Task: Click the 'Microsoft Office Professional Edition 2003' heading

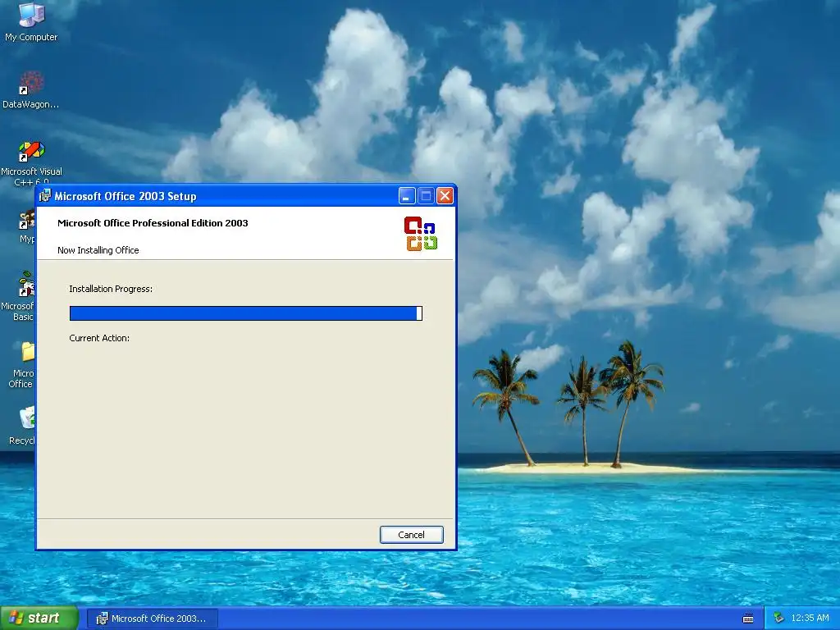Action: pyautogui.click(x=153, y=223)
